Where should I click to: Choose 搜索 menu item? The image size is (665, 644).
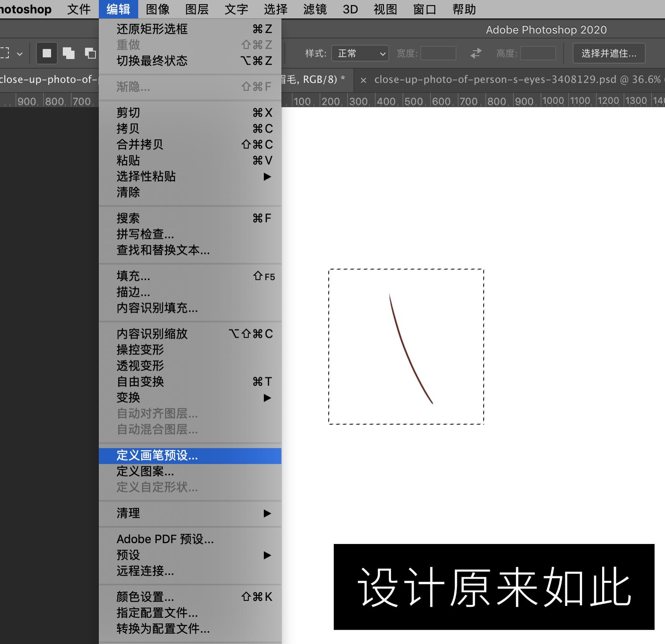click(x=190, y=218)
